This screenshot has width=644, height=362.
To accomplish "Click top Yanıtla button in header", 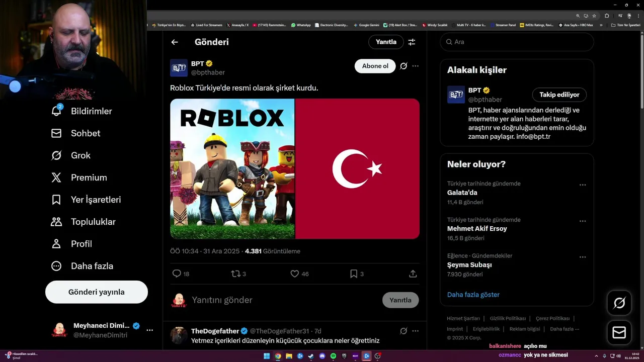I will 386,42.
